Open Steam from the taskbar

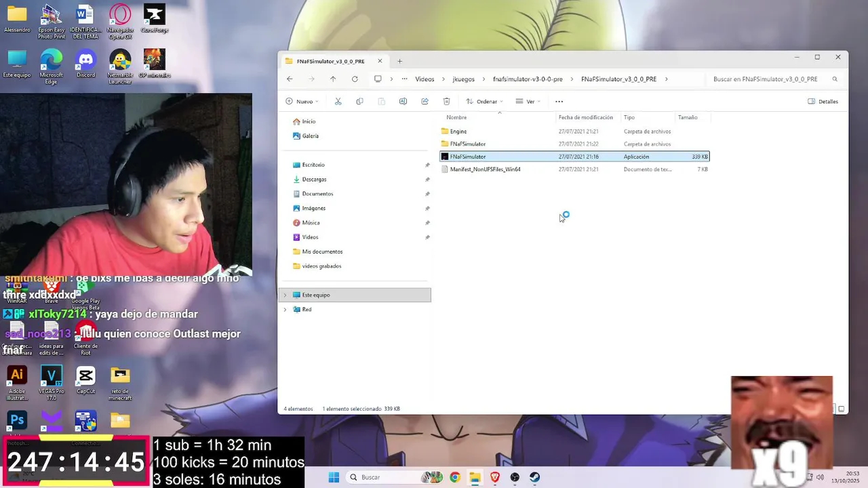click(534, 477)
